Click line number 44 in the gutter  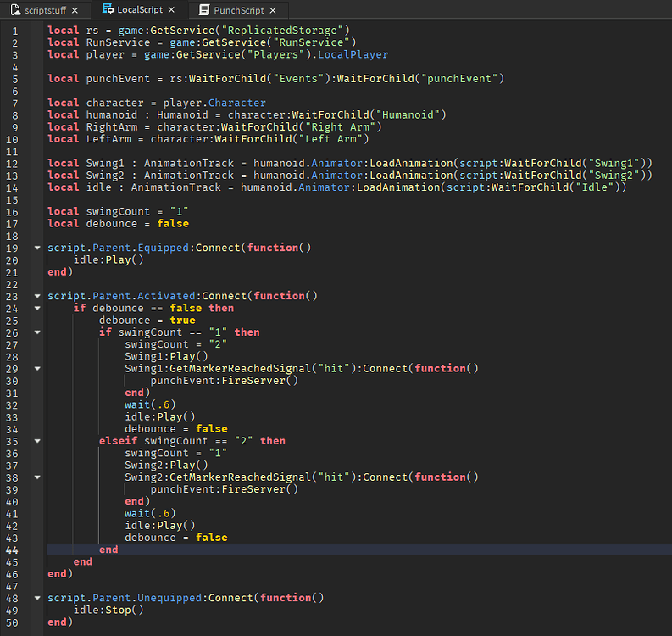pos(12,550)
